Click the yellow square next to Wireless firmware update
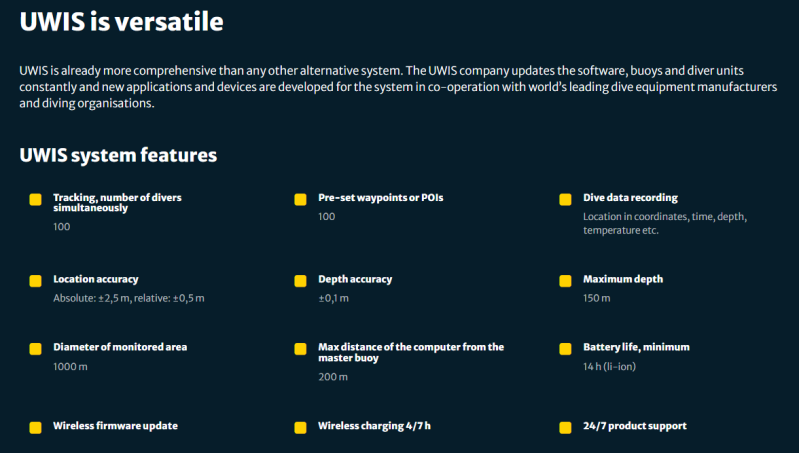Screen dimensions: 799x453 [35, 427]
